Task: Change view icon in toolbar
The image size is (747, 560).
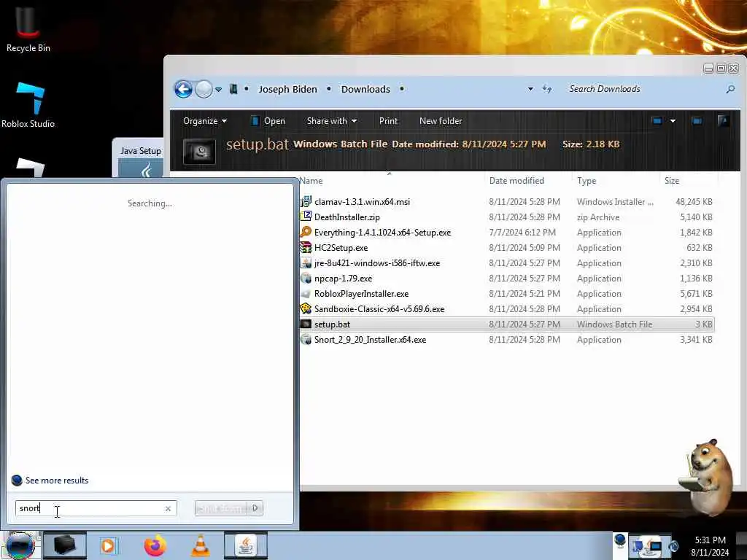Action: click(657, 121)
